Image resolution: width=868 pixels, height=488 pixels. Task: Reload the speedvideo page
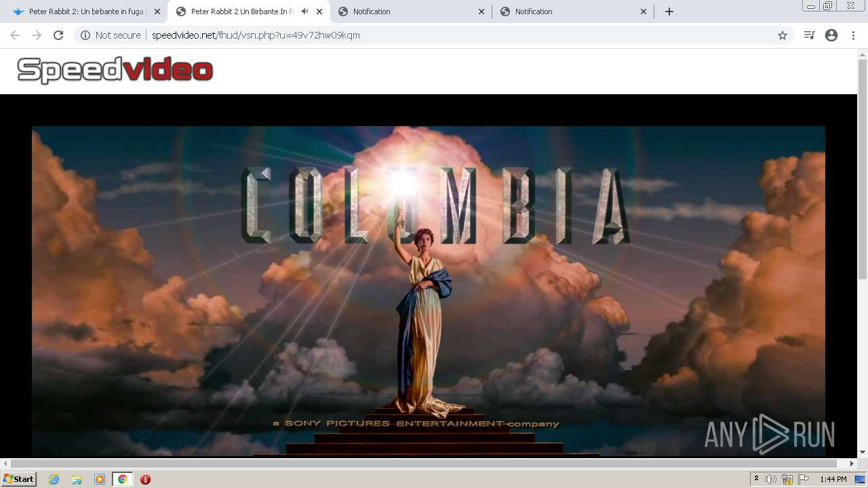pyautogui.click(x=58, y=35)
